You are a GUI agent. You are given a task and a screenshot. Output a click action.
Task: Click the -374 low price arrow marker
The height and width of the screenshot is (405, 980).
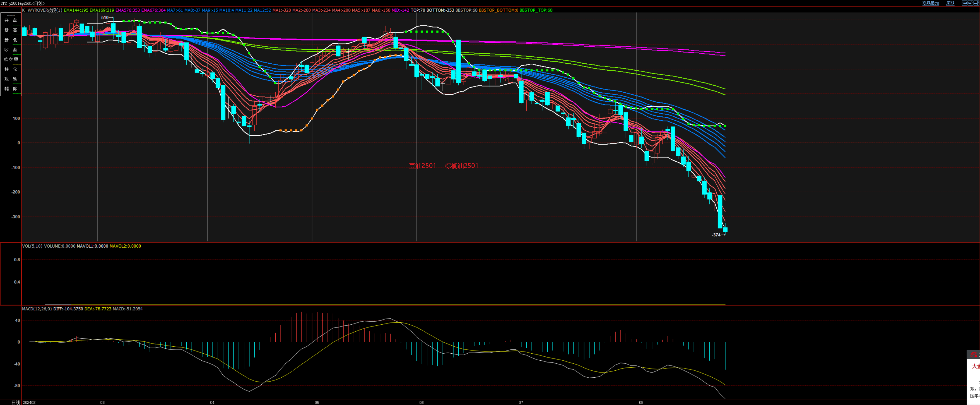(x=718, y=235)
